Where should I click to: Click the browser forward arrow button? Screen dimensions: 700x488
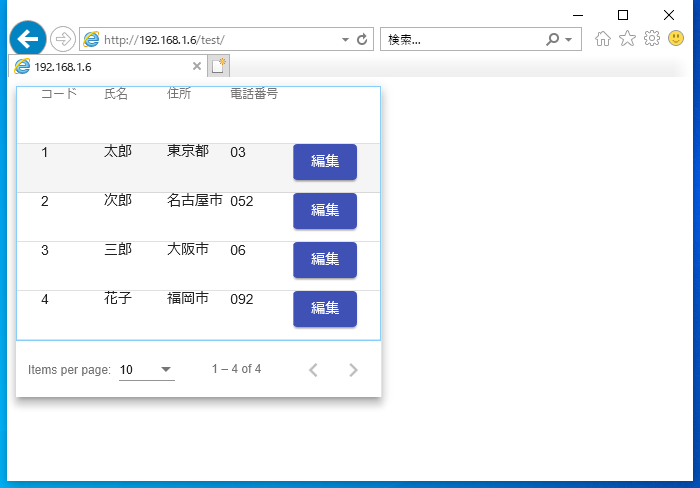click(62, 39)
